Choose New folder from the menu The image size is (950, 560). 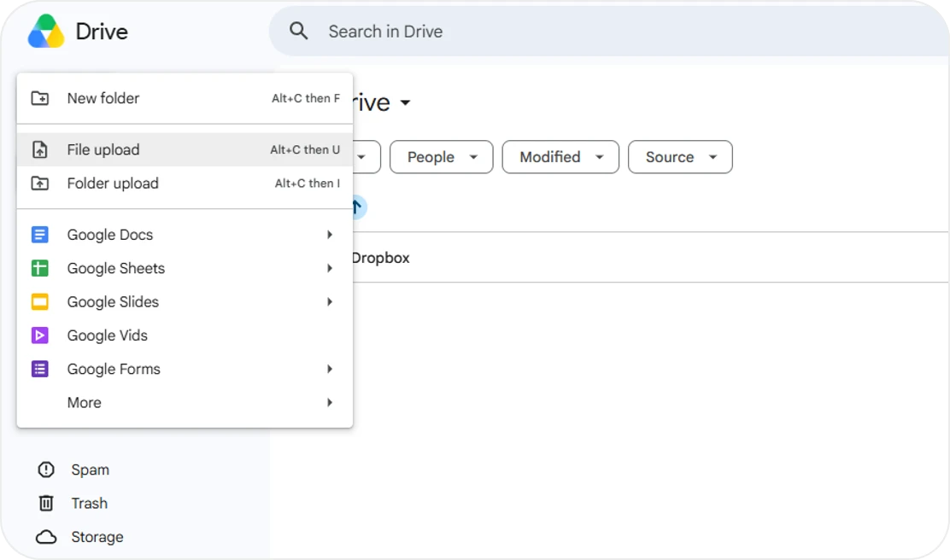coord(185,98)
